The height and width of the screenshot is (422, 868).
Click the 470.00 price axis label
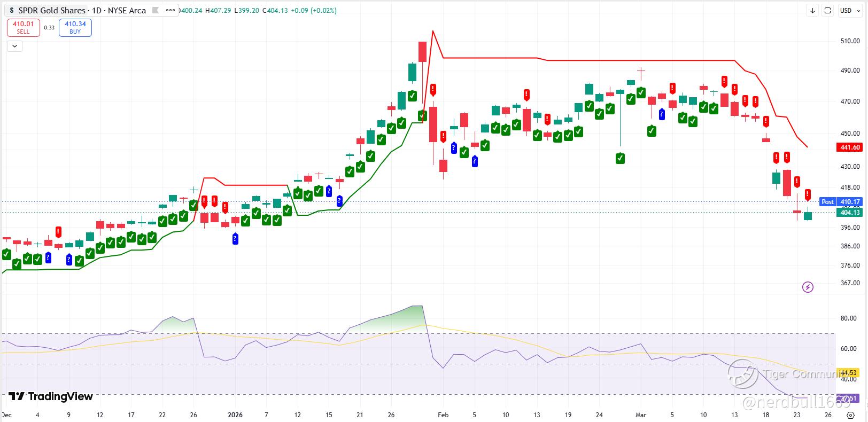[x=850, y=101]
